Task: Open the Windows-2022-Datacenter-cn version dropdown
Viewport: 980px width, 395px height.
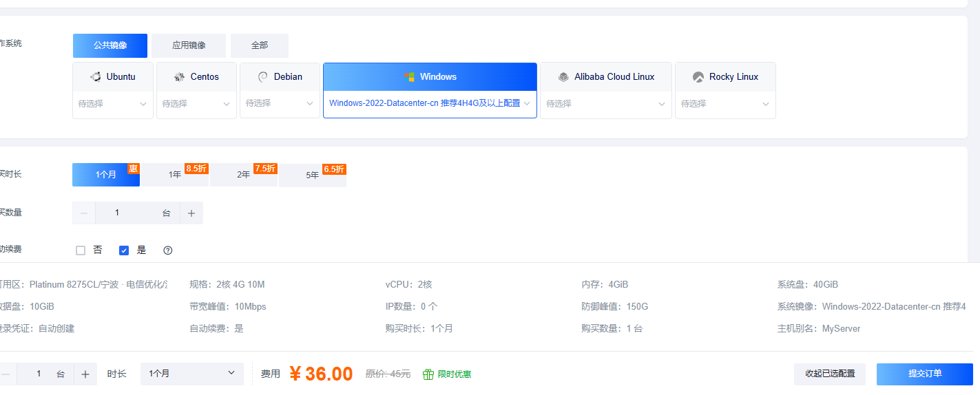Action: (x=430, y=104)
